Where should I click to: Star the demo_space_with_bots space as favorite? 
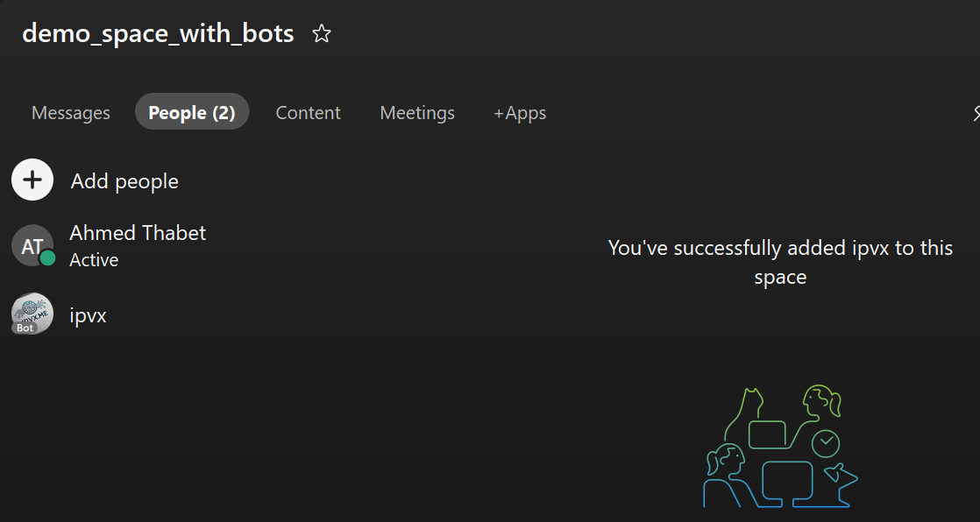[x=322, y=34]
